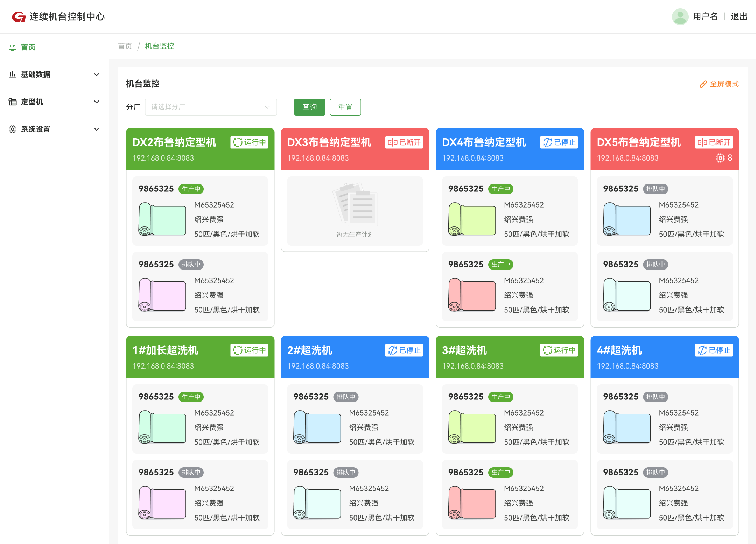
Task: Open the 1#加长超洗机 machine header
Action: pos(200,357)
